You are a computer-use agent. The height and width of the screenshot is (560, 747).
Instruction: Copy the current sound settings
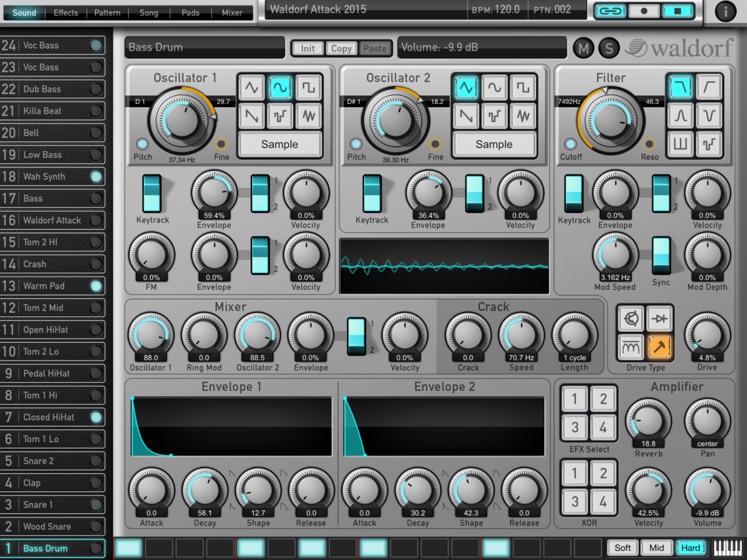coord(341,48)
